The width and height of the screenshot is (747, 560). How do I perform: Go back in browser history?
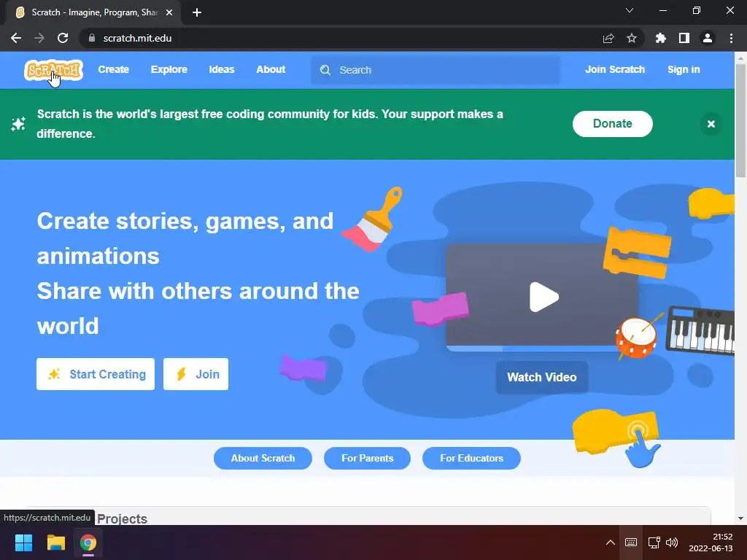16,38
